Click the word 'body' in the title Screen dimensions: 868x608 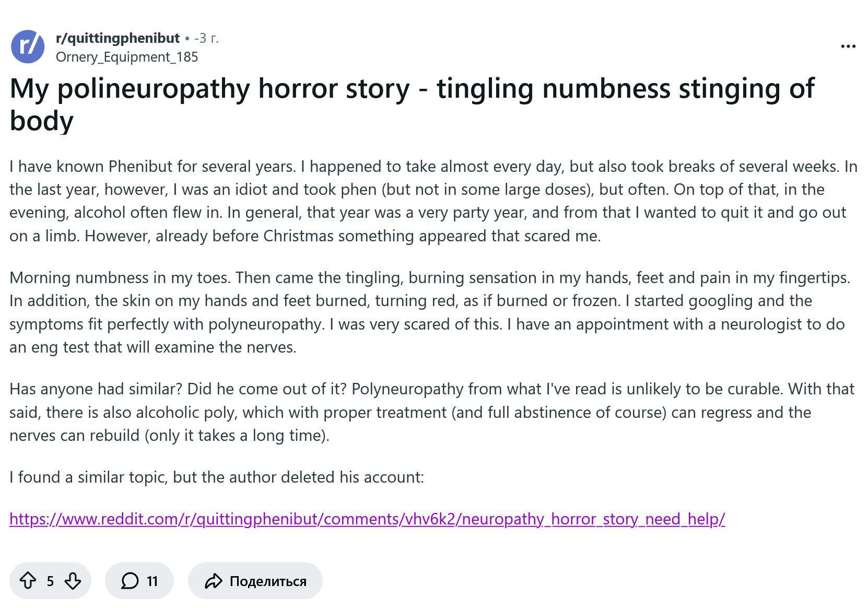42,121
